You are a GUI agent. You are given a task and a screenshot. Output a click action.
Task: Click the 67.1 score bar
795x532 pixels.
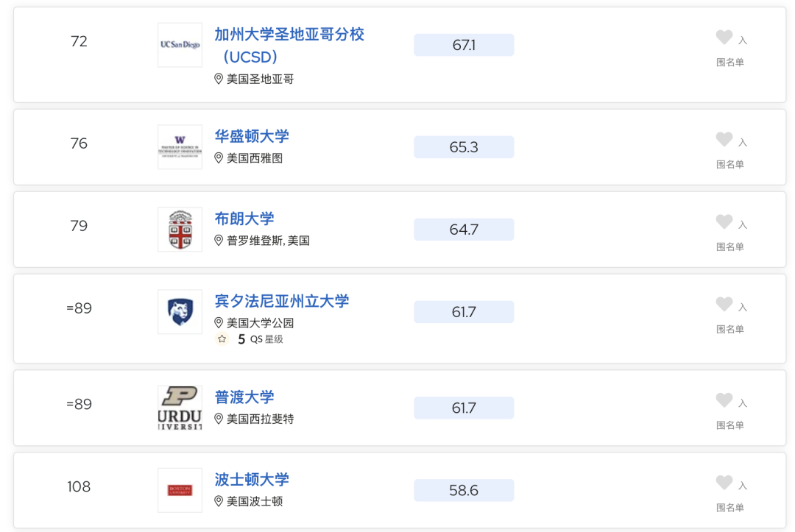tap(464, 45)
